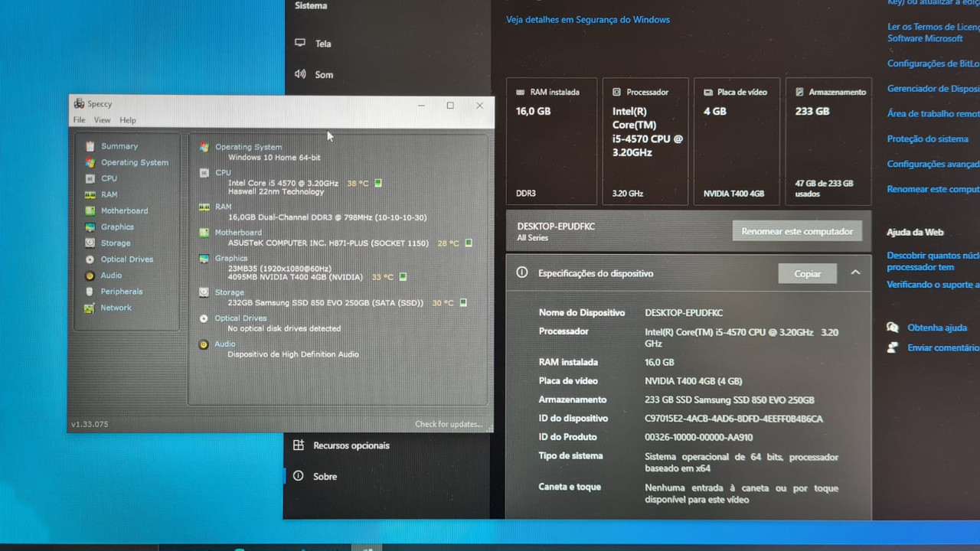
Task: Open the Gerenciador de Dispositivos link
Action: tap(933, 89)
